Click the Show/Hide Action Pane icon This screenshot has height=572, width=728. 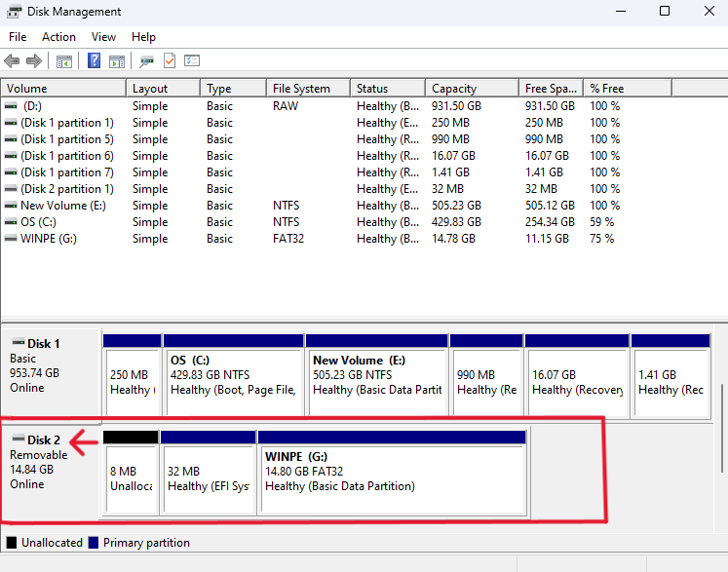[117, 60]
